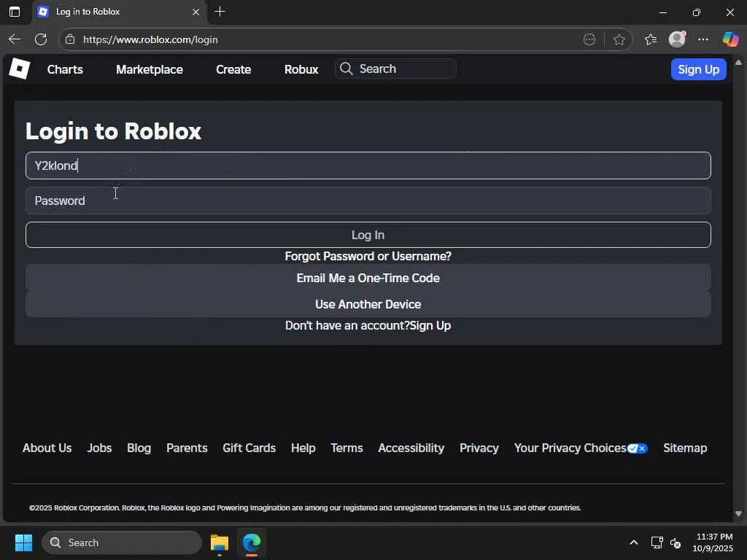
Task: Open Forgot Password or Username link
Action: pyautogui.click(x=368, y=256)
